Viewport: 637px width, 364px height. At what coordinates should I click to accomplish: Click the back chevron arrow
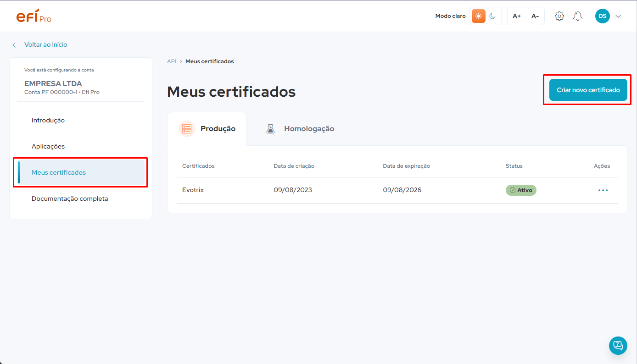tap(14, 44)
